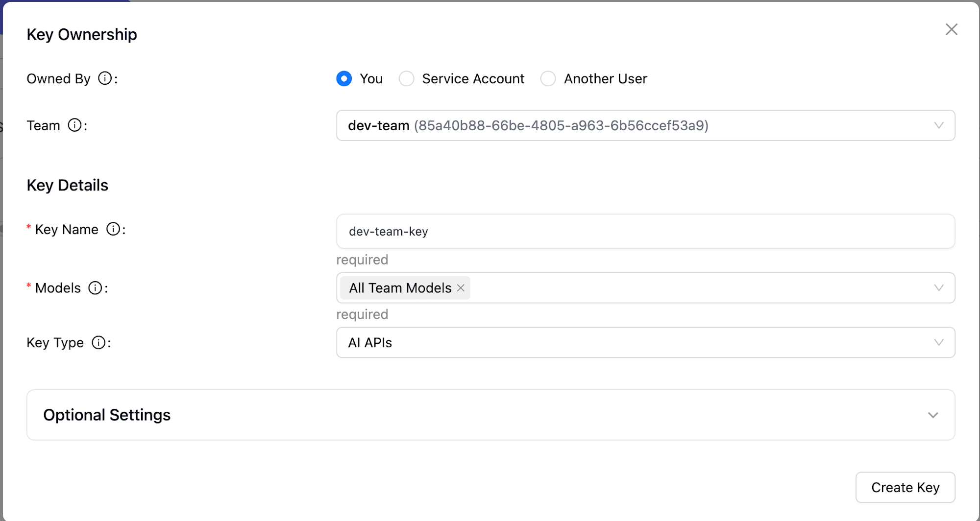Select the You ownership radio button
Viewport: 980px width, 521px height.
(x=344, y=79)
